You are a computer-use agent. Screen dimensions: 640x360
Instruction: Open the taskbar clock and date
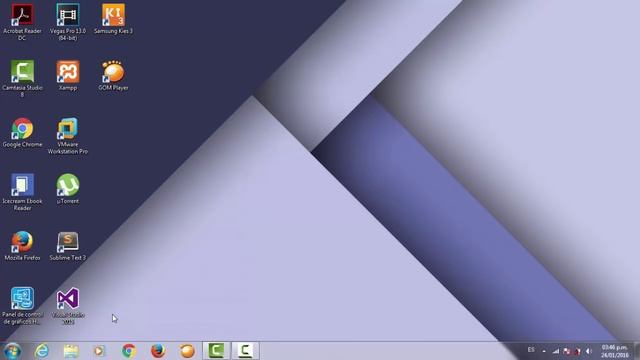[x=615, y=351]
